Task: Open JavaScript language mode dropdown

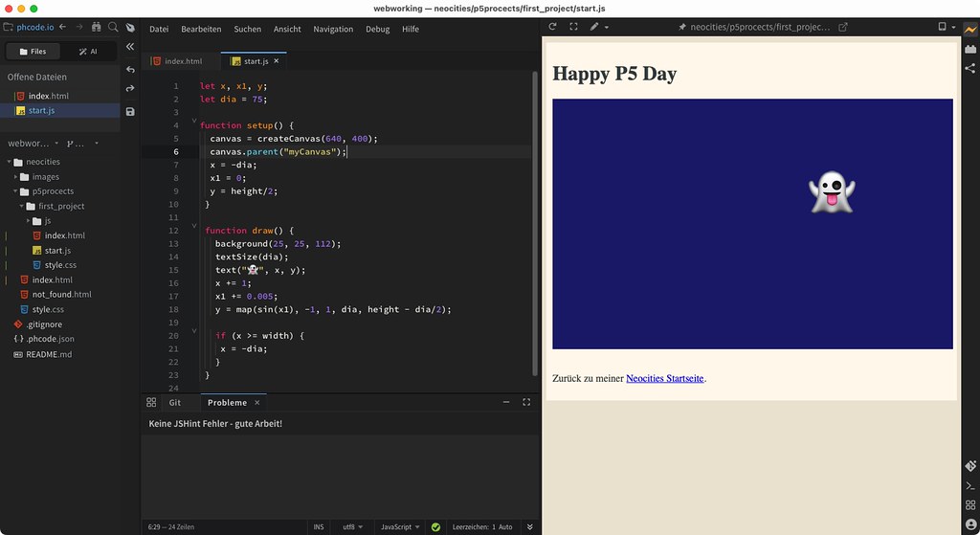Action: [400, 527]
